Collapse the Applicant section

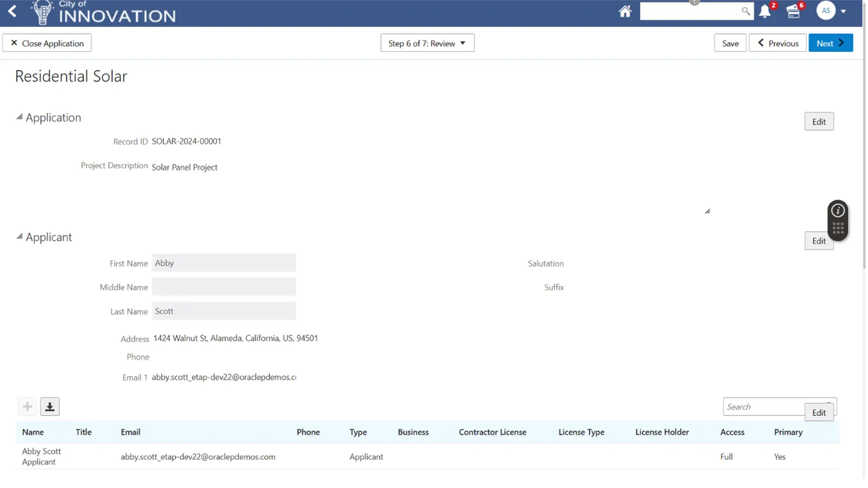pos(19,236)
